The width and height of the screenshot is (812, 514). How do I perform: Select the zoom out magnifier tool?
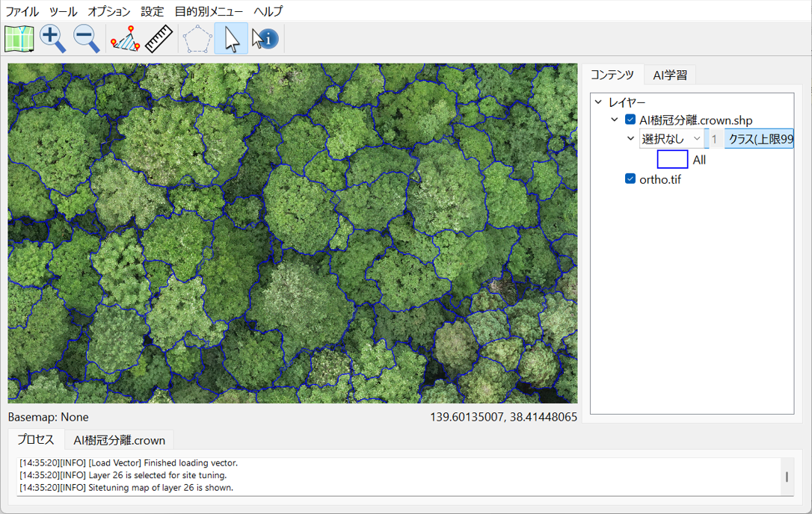86,39
